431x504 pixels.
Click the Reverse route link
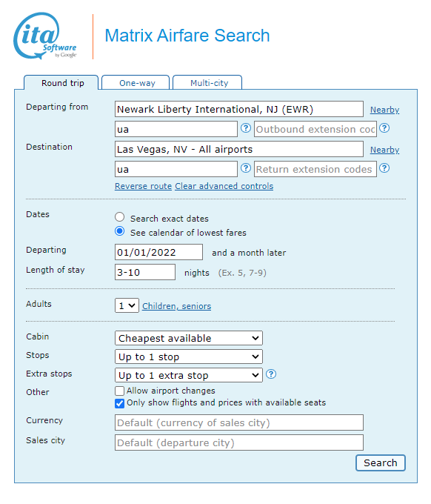pyautogui.click(x=143, y=186)
